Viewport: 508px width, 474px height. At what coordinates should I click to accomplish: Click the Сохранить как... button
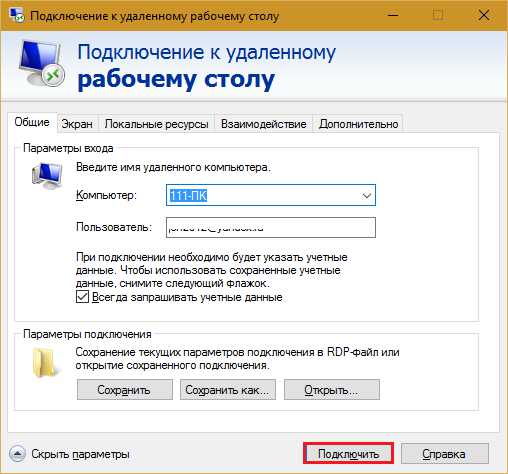[x=228, y=389]
